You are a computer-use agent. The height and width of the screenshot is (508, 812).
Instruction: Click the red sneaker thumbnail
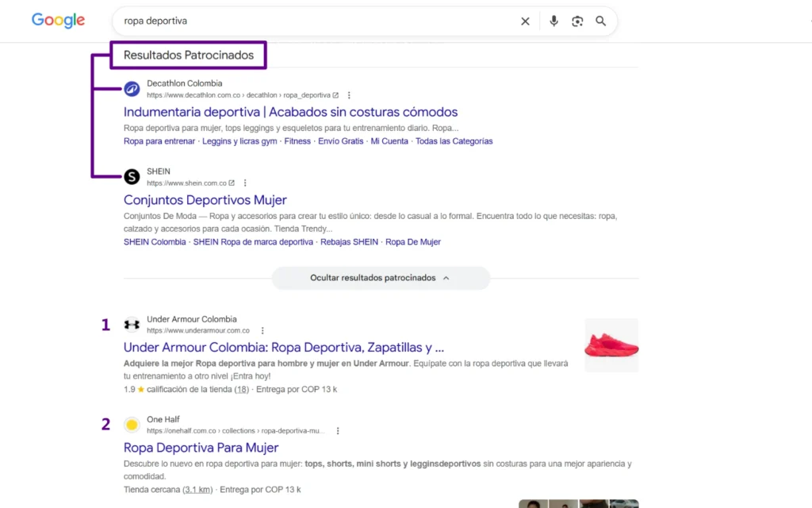pyautogui.click(x=611, y=344)
